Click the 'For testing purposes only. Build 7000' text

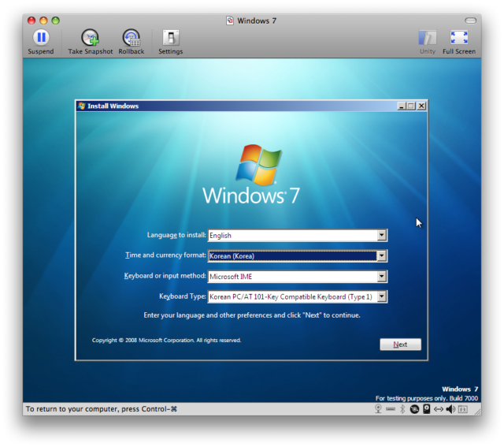pos(427,398)
